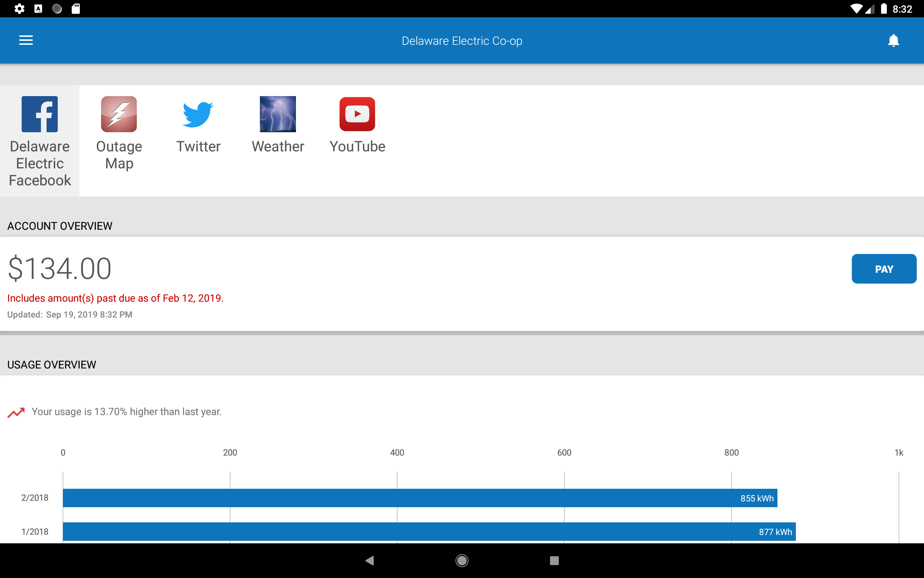Tap the 2/2018 axis label

[35, 498]
